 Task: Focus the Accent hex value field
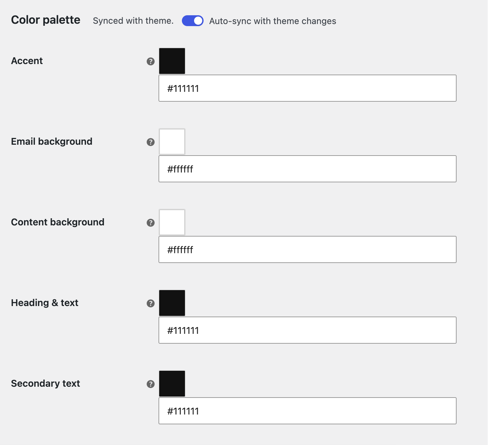pos(308,88)
